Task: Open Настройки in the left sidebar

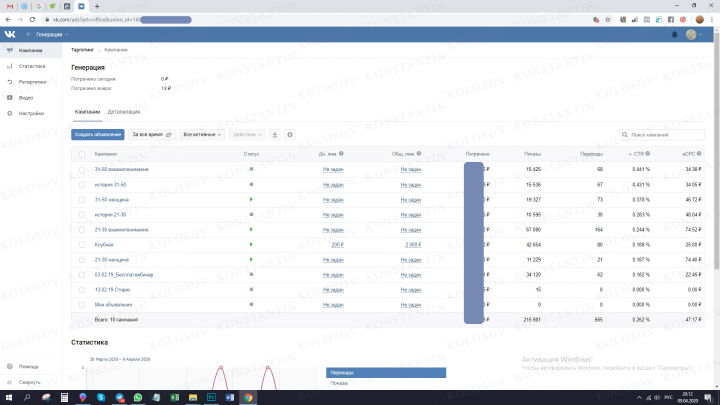Action: (31, 113)
